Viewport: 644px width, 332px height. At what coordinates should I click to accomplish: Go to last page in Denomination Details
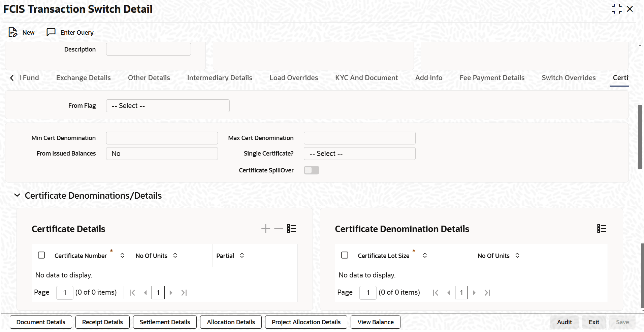point(487,293)
